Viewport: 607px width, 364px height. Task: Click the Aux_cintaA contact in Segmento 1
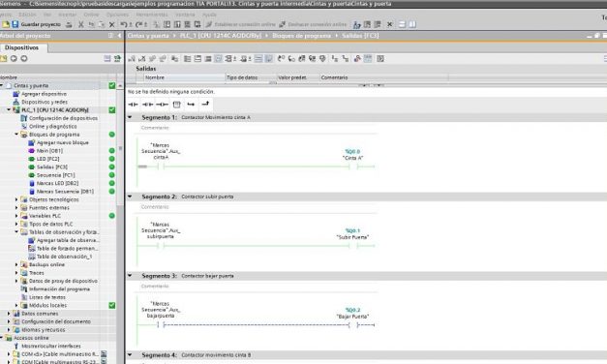pos(161,167)
